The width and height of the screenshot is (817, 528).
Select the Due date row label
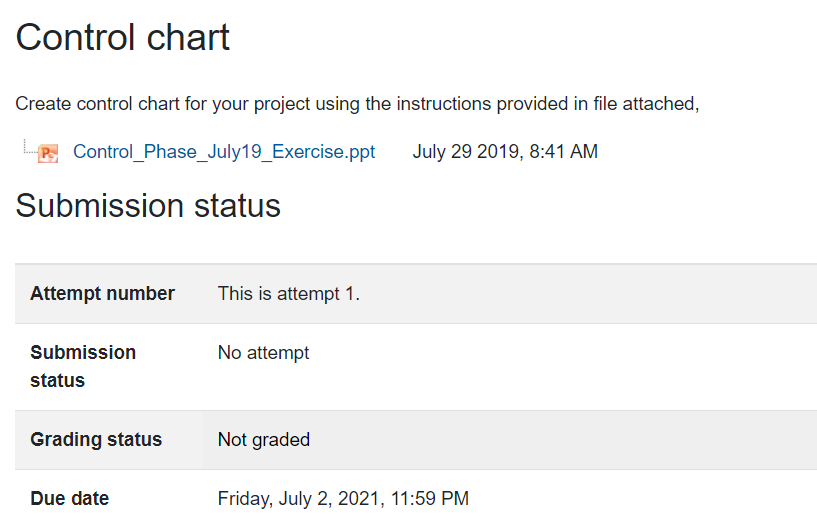point(69,499)
